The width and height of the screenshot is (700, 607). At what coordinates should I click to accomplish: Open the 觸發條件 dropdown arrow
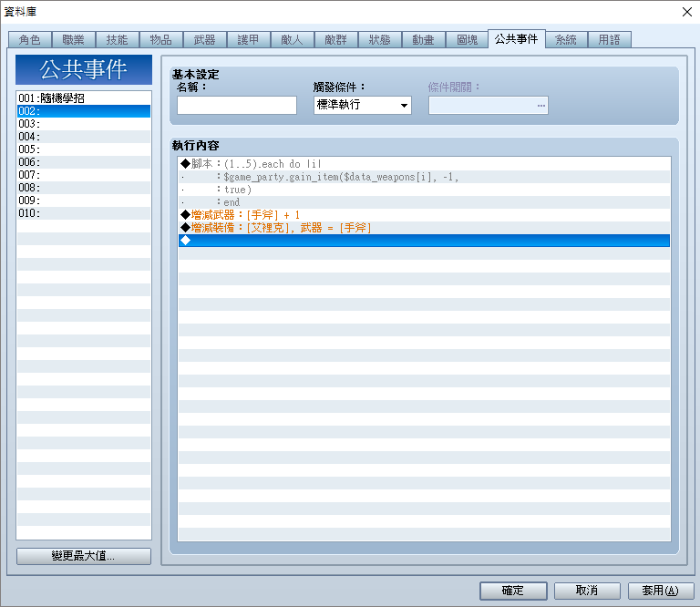pyautogui.click(x=404, y=106)
